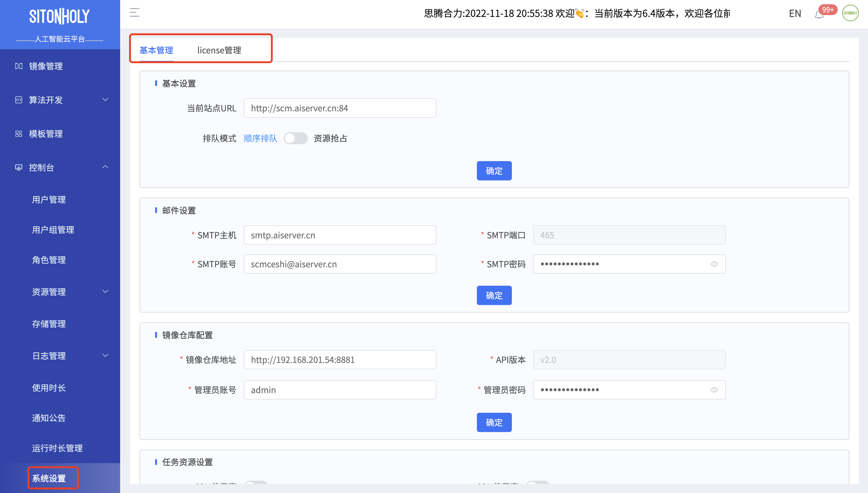Expand the 资源管理 submenu chevron

pos(105,291)
